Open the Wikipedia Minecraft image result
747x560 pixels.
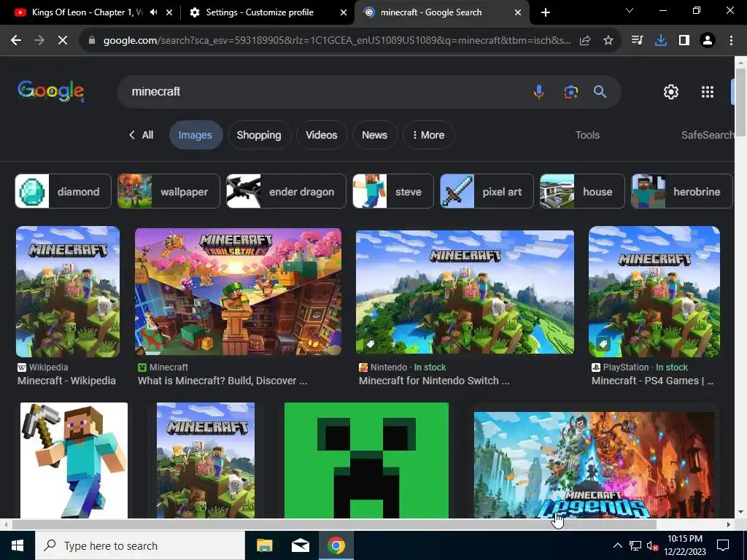(x=68, y=292)
